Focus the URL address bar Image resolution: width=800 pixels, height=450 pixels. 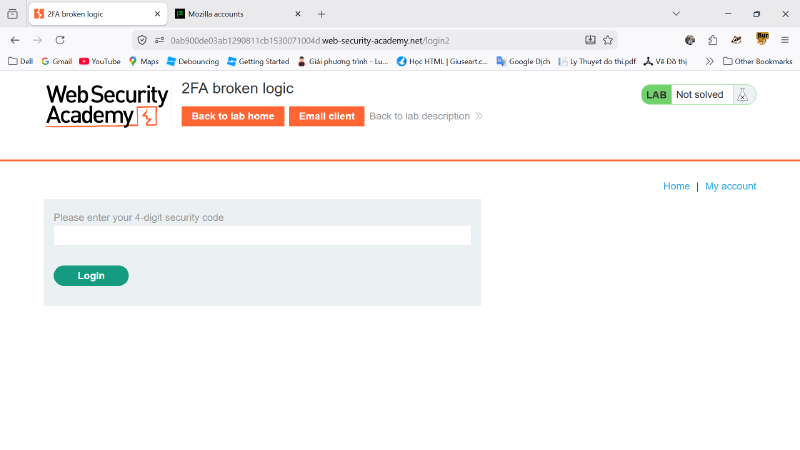coord(375,40)
